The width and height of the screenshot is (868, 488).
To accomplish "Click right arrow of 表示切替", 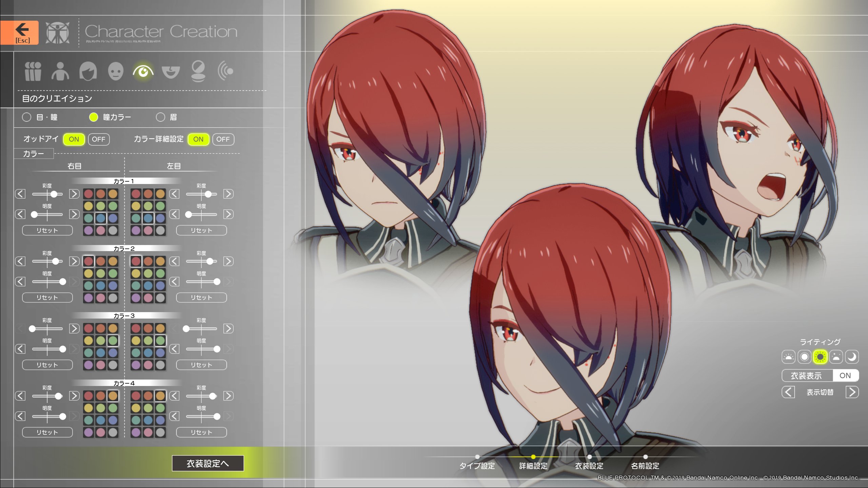I will [x=852, y=392].
